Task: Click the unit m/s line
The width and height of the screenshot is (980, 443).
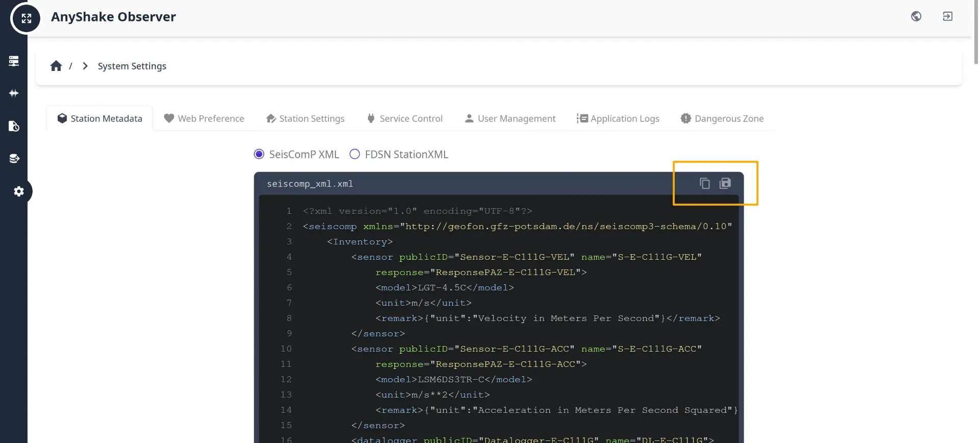Action: coord(424,303)
